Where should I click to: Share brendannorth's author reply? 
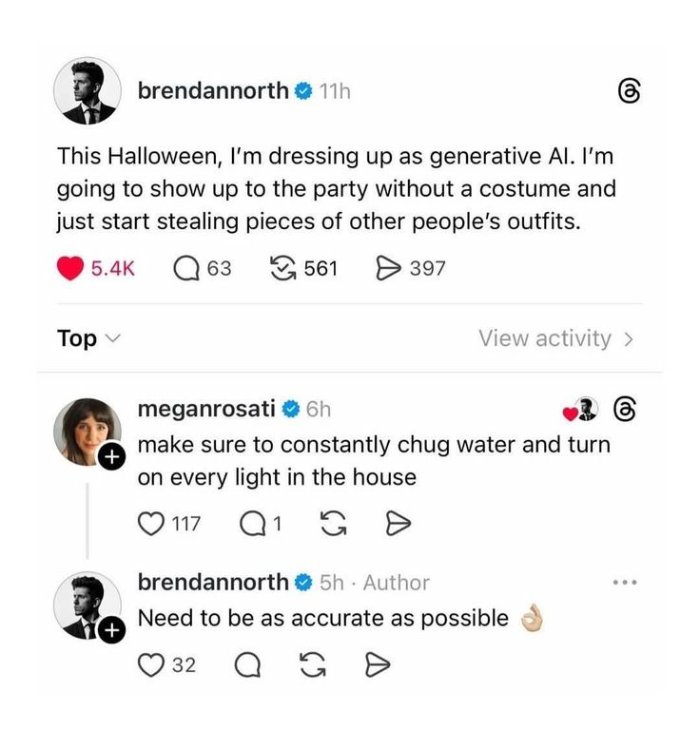click(378, 665)
